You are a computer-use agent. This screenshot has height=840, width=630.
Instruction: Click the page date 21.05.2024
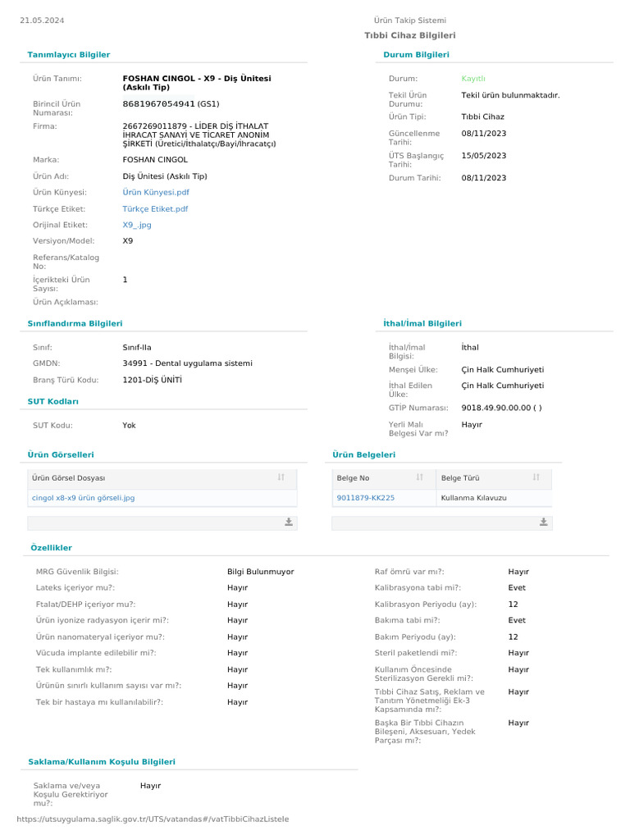42,21
